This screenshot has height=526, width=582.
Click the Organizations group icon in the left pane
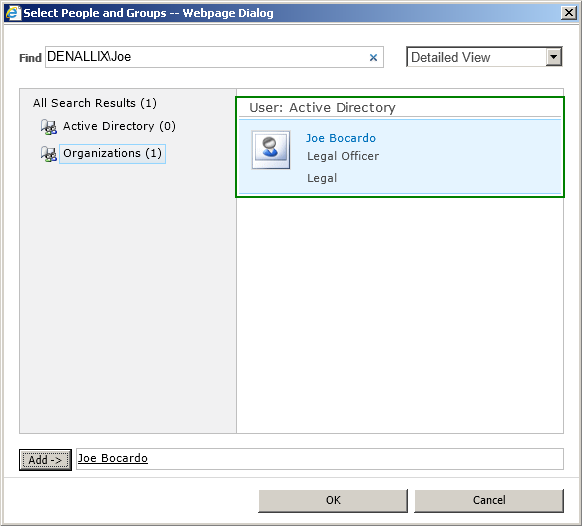point(49,154)
